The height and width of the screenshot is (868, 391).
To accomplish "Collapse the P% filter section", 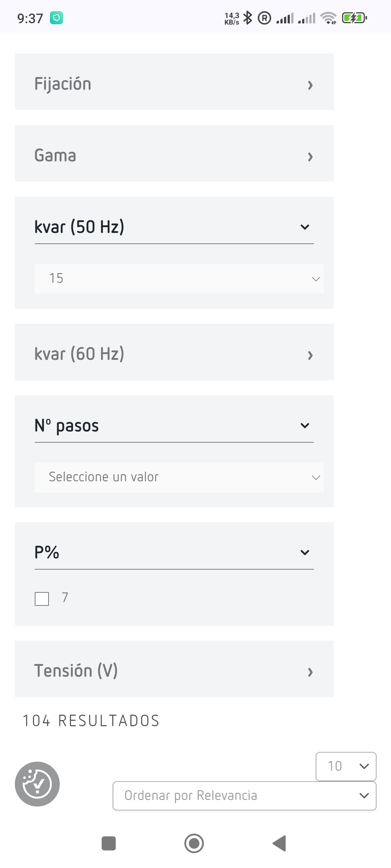I will pos(174,553).
